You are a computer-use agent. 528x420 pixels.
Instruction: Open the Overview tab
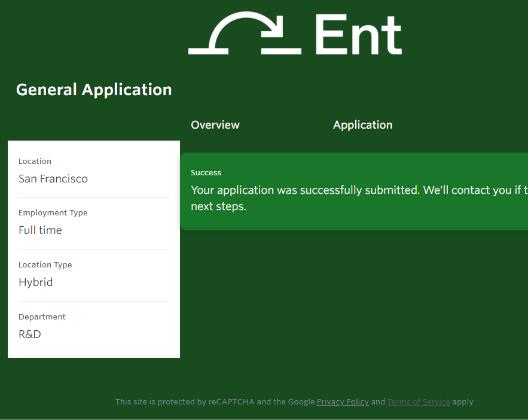tap(215, 125)
